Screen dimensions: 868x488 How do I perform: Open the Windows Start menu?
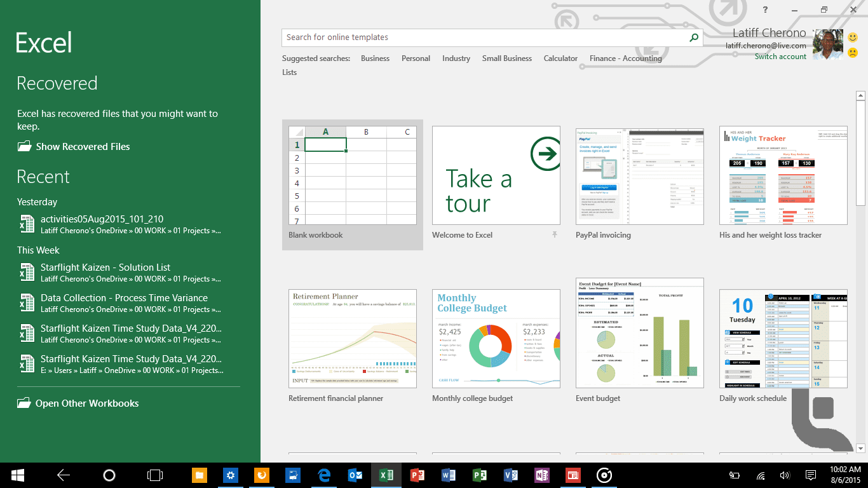click(17, 475)
